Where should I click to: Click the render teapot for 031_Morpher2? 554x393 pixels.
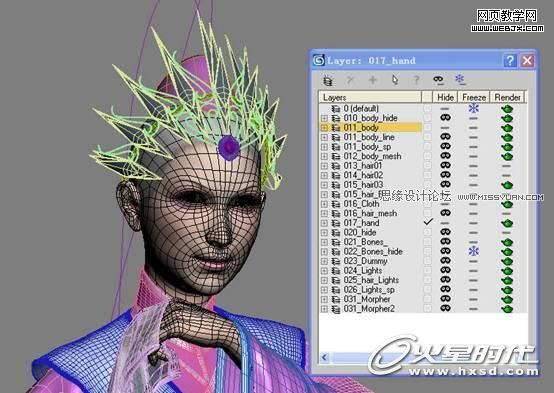(x=507, y=309)
